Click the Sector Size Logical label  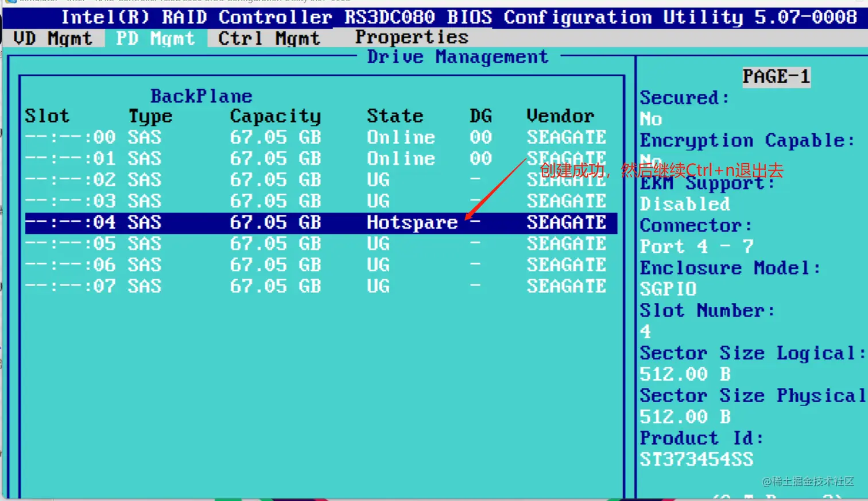753,353
